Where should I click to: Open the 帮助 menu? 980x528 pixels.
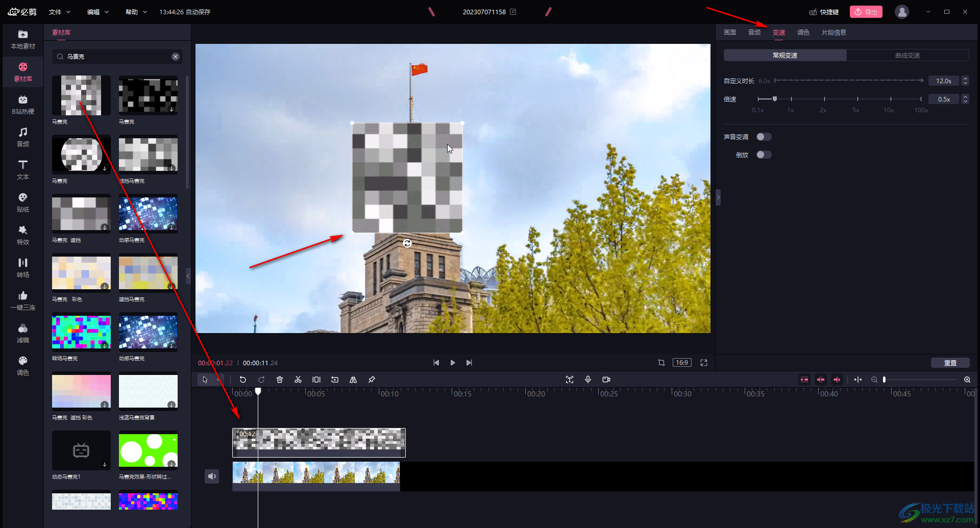point(136,12)
